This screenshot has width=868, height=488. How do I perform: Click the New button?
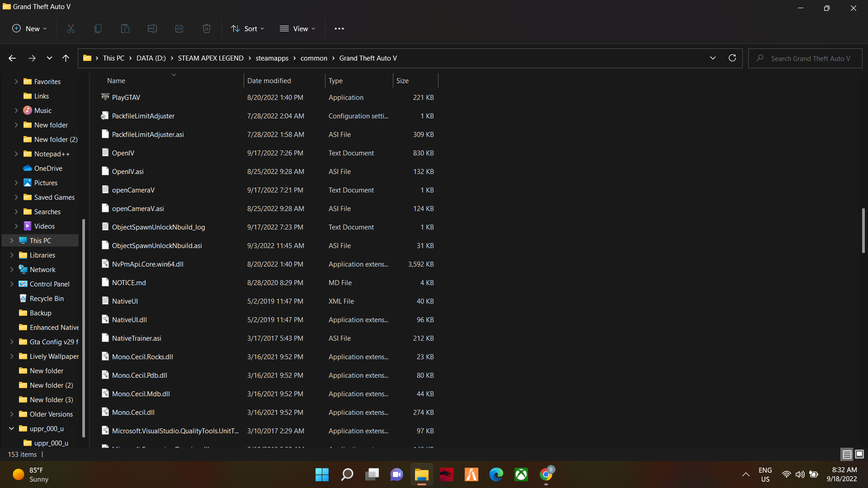pos(29,28)
